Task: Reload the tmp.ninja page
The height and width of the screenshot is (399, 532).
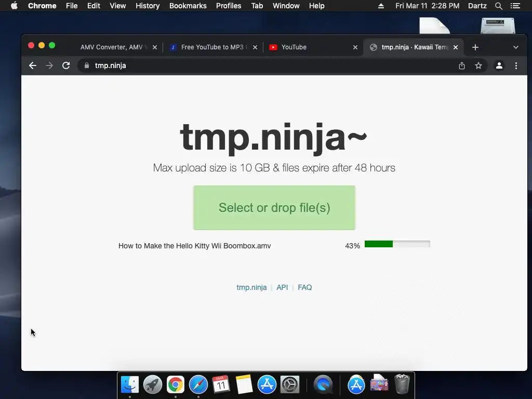Action: tap(66, 65)
